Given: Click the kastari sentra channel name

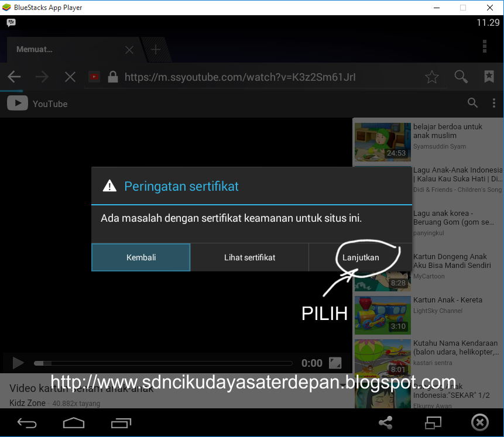Looking at the screenshot, I should click(x=433, y=363).
